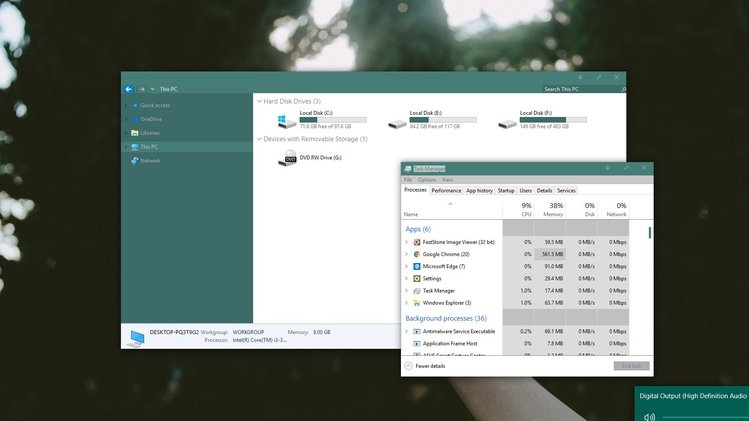The width and height of the screenshot is (749, 421).
Task: Sort processes by Disk column
Action: point(581,209)
